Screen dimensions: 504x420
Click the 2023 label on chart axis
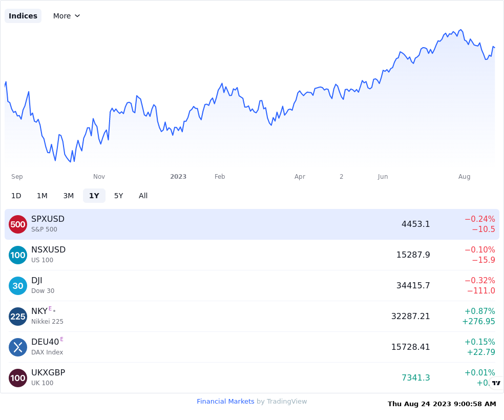[x=178, y=176]
